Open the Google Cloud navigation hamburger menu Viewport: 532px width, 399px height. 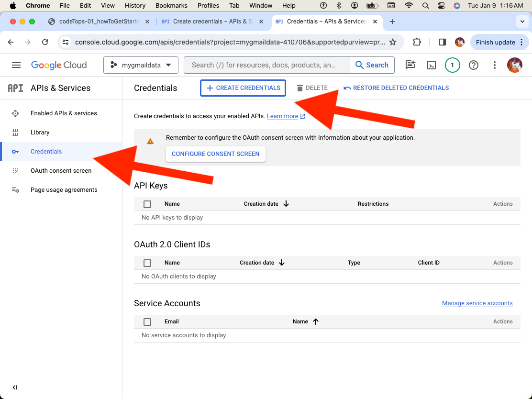[16, 65]
